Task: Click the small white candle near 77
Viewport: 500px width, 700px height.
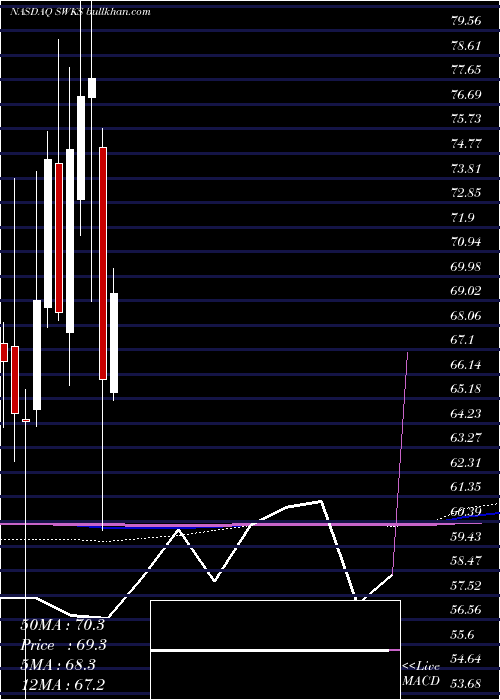Action: click(92, 88)
